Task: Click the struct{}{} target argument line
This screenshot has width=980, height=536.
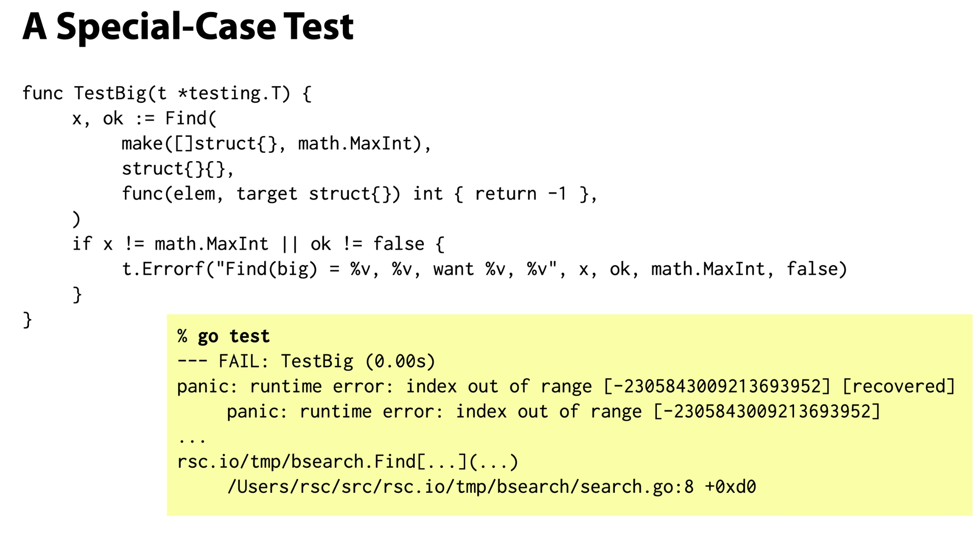Action: click(178, 169)
